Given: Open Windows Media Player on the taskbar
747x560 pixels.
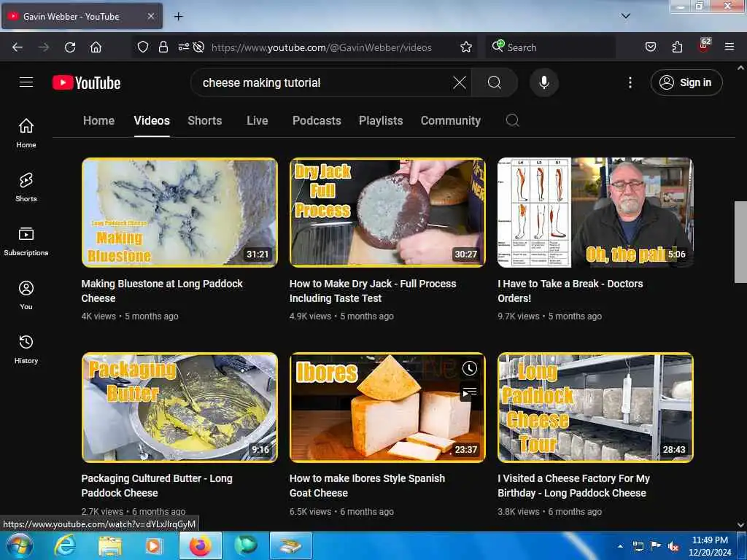Looking at the screenshot, I should coord(153,546).
